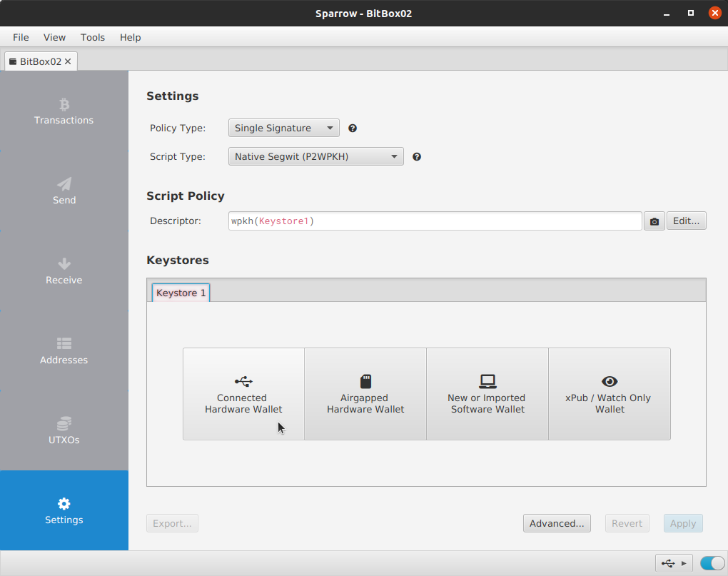Toggle the server connection switch
Viewport: 728px width, 576px height.
(x=712, y=563)
